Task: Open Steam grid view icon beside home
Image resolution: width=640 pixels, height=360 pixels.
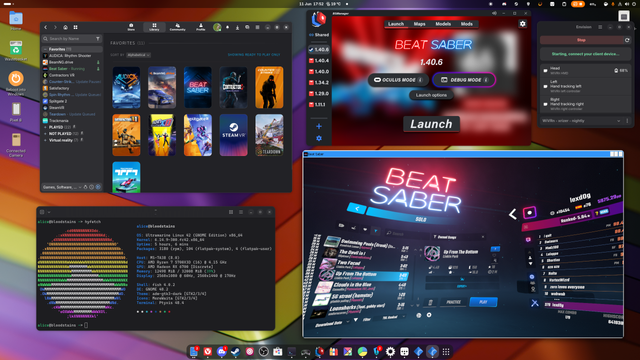Action: (x=76, y=27)
